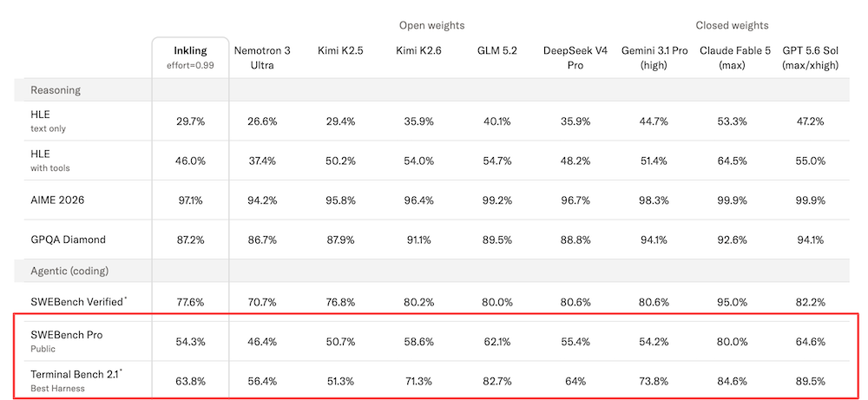868x400 pixels.
Task: Click the SWEBench Verified row label
Action: (79, 302)
